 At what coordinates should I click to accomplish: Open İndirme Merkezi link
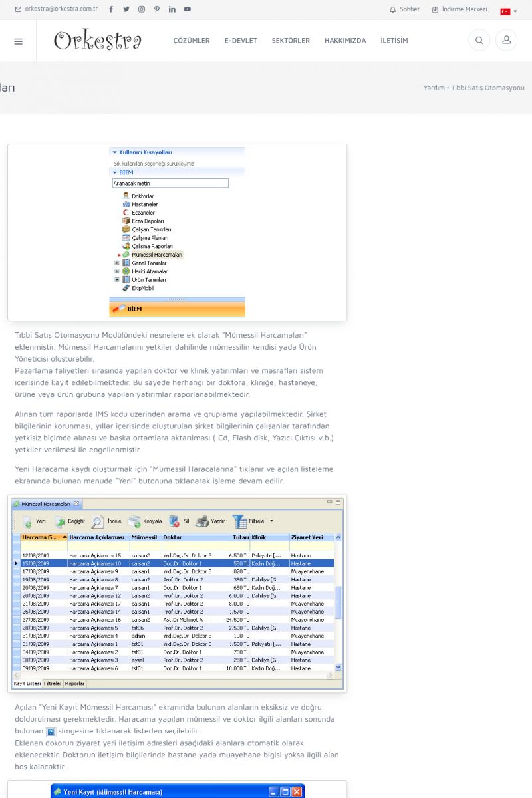(x=460, y=9)
